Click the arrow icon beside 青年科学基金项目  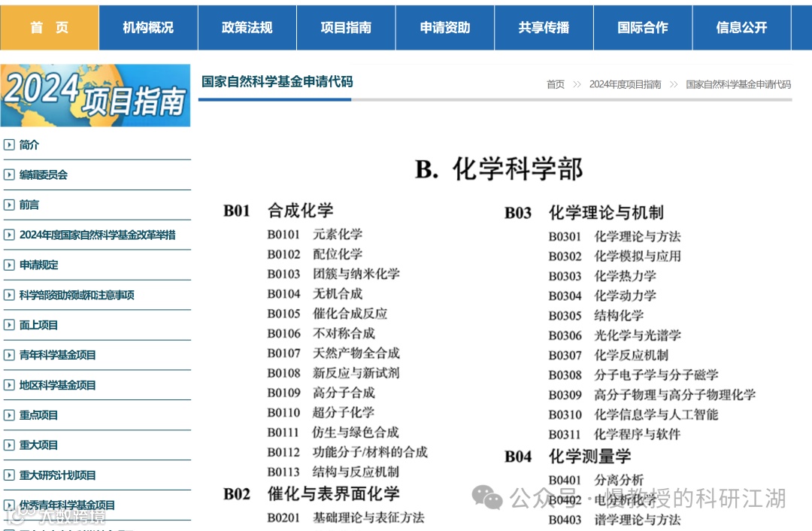pyautogui.click(x=9, y=355)
